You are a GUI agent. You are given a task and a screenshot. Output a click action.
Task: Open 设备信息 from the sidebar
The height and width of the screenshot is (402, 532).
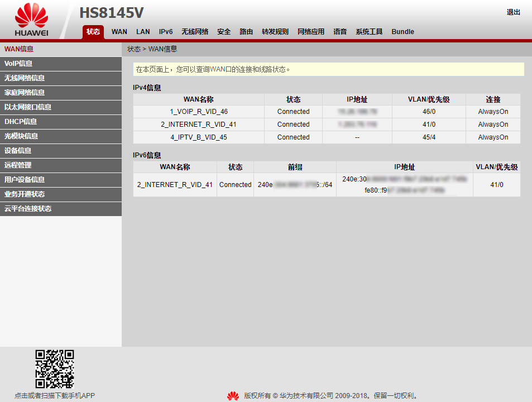point(18,151)
